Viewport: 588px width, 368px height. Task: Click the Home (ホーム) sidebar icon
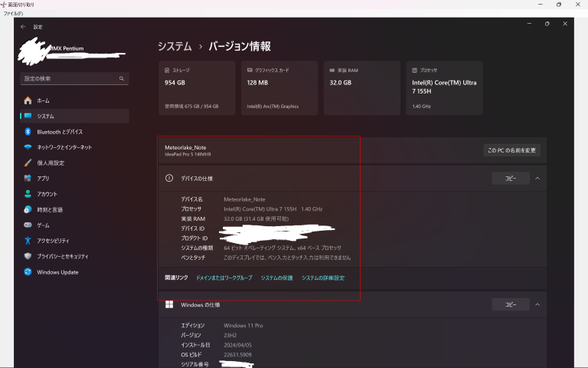[28, 100]
